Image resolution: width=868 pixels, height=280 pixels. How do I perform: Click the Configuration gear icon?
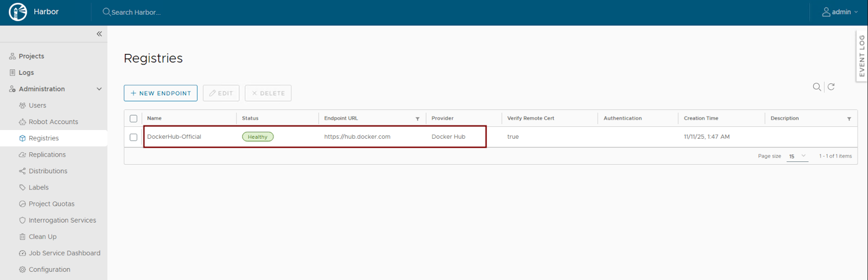(22, 270)
